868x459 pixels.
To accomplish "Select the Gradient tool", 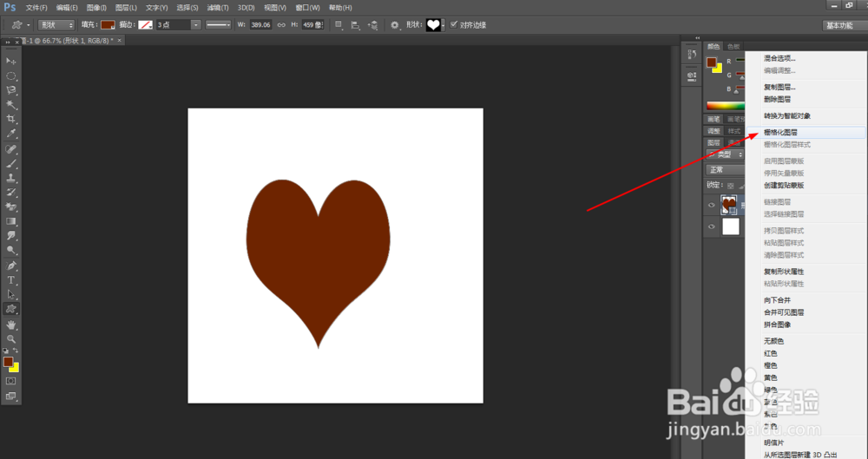I will click(11, 221).
